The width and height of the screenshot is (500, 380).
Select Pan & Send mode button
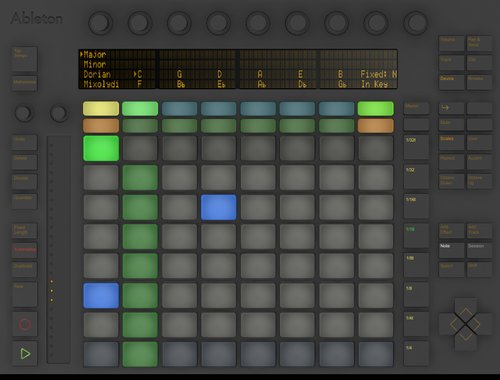[479, 44]
